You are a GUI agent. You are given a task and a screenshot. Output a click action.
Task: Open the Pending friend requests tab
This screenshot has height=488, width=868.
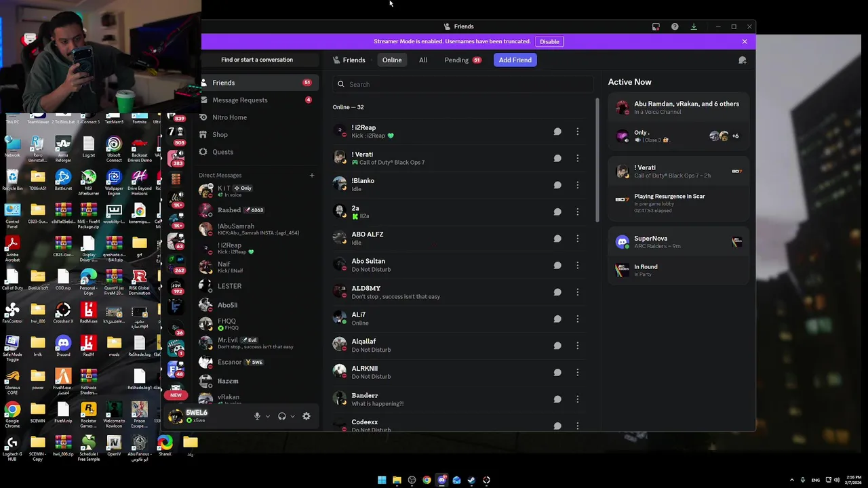coord(462,60)
